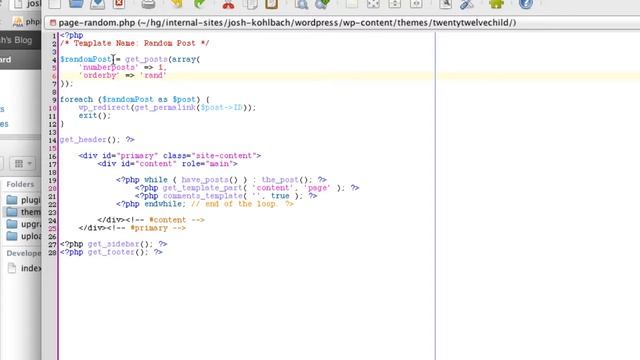
Task: Click $randomPost variable on line 4
Action: (x=85, y=60)
